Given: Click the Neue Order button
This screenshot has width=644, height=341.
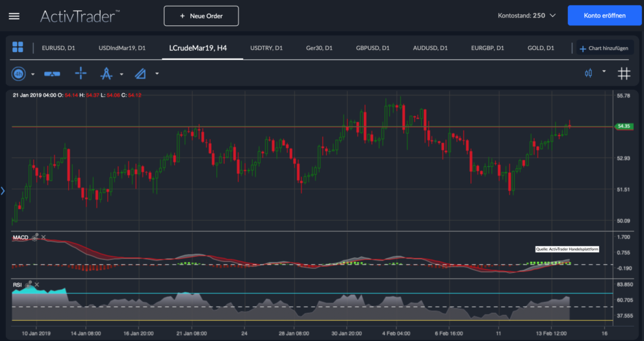Looking at the screenshot, I should point(201,16).
